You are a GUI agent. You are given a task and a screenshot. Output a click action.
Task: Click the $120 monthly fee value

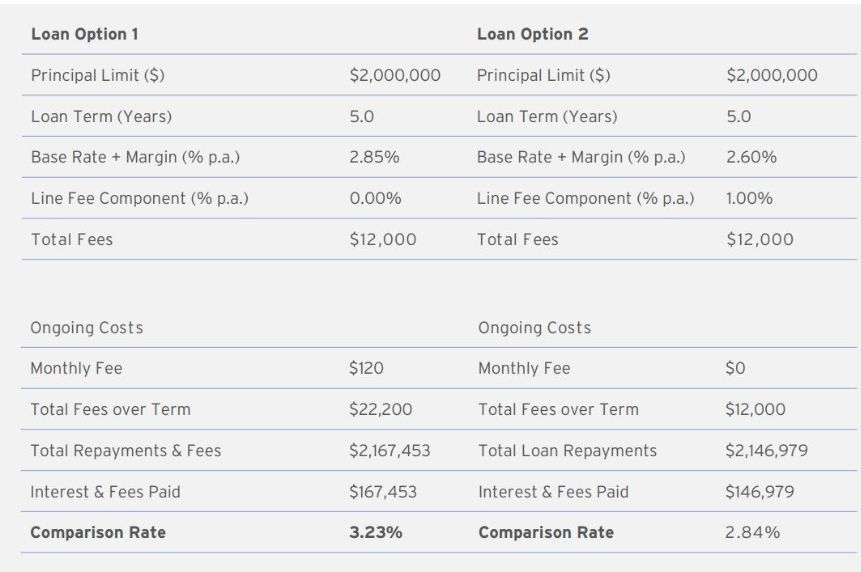tap(366, 369)
